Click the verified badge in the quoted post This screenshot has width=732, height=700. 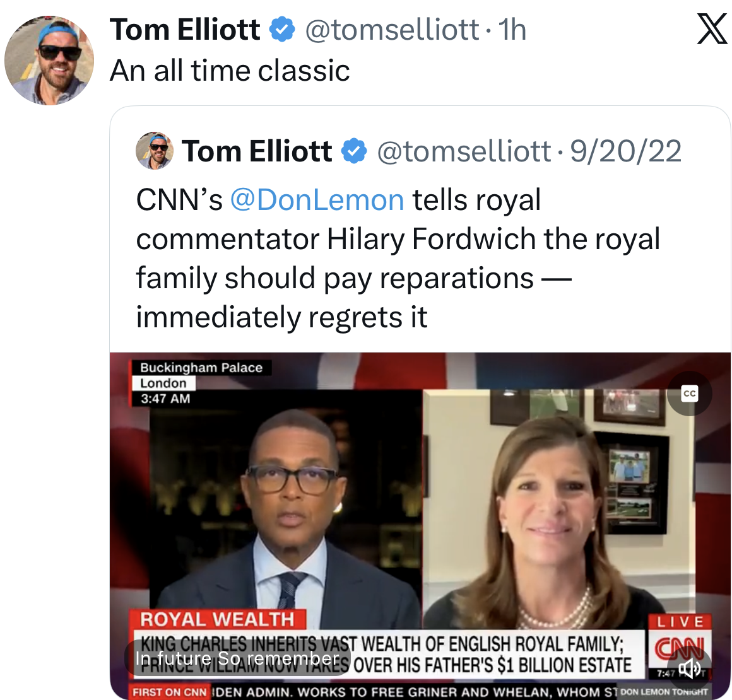(x=354, y=151)
